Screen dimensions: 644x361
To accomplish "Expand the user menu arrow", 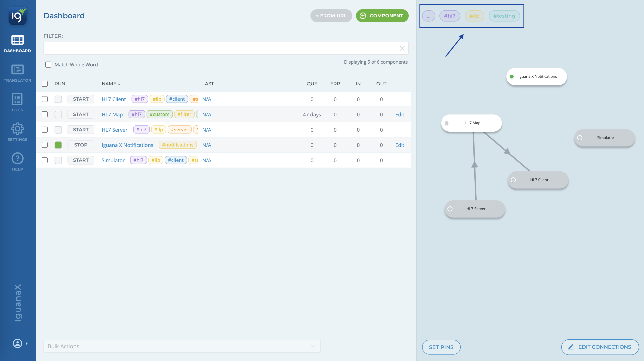I will [27, 343].
